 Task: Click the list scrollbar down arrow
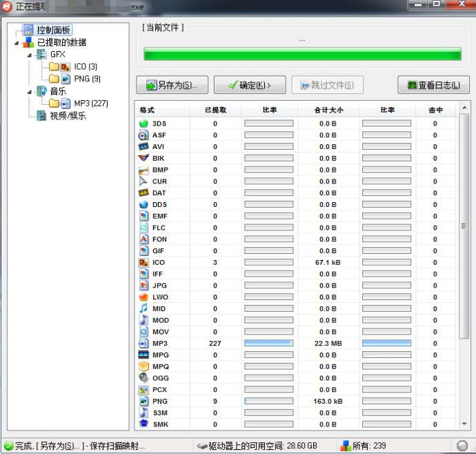click(x=464, y=424)
